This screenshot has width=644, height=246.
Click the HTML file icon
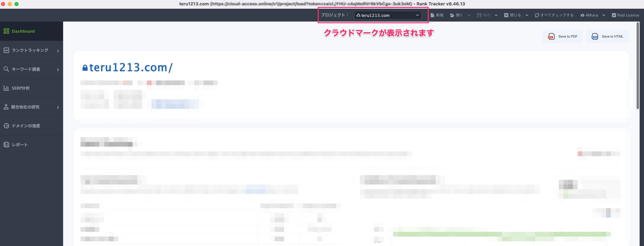[594, 36]
